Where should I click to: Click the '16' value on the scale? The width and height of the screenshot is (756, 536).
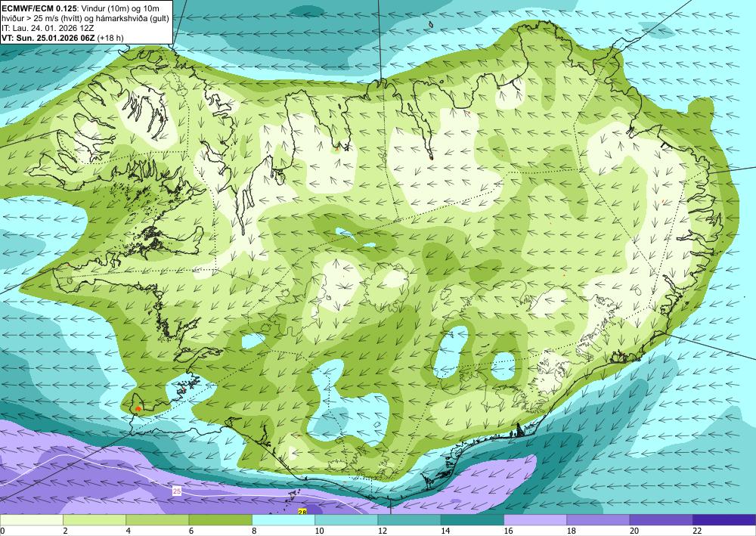[x=508, y=531]
